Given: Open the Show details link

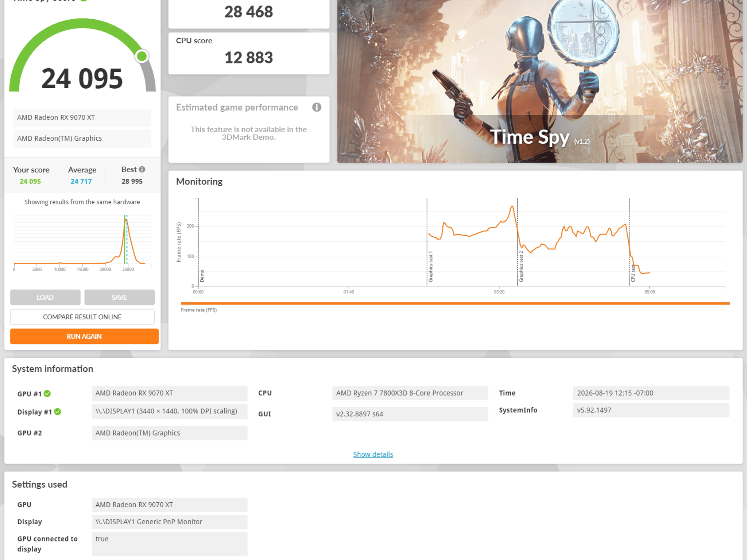Looking at the screenshot, I should (373, 454).
